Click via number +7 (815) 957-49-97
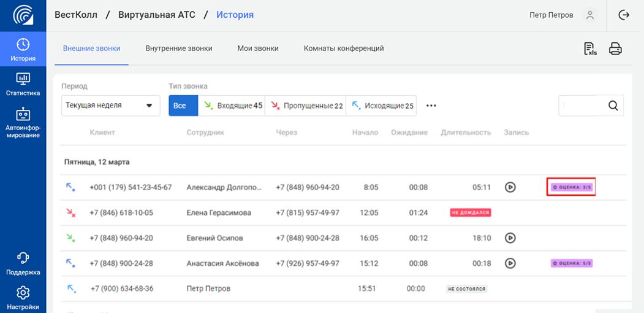644x313 pixels. [x=308, y=212]
